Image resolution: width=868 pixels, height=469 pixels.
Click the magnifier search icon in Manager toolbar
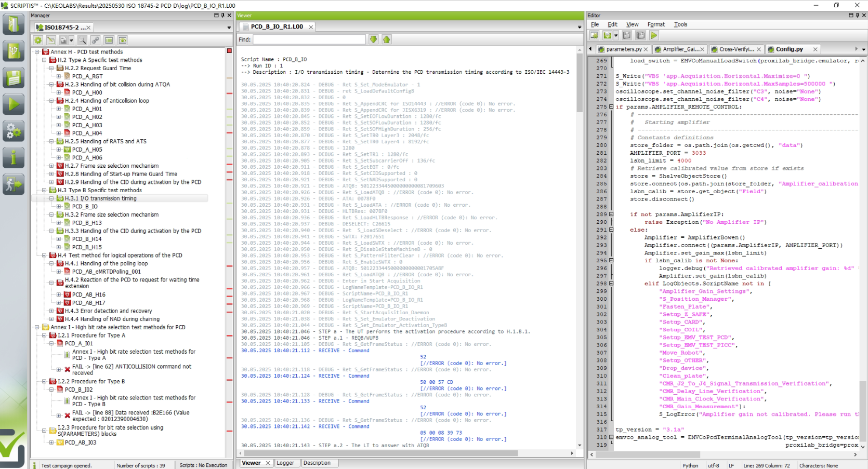[82, 40]
